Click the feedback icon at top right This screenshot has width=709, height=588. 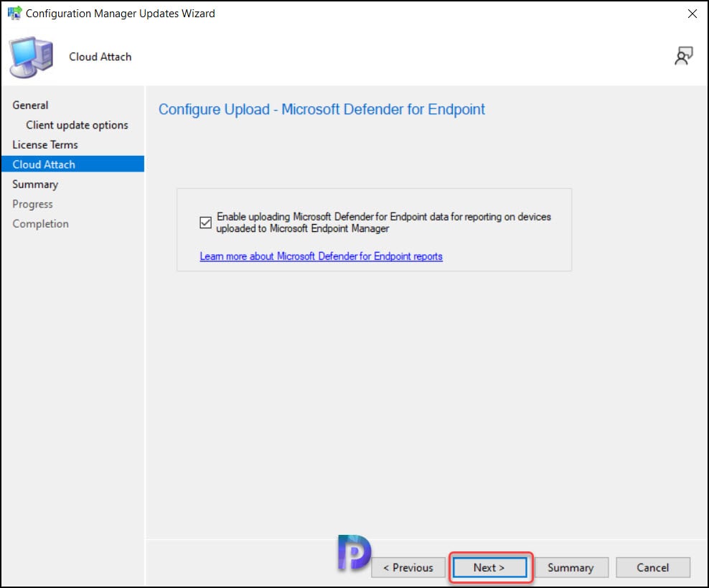[684, 56]
